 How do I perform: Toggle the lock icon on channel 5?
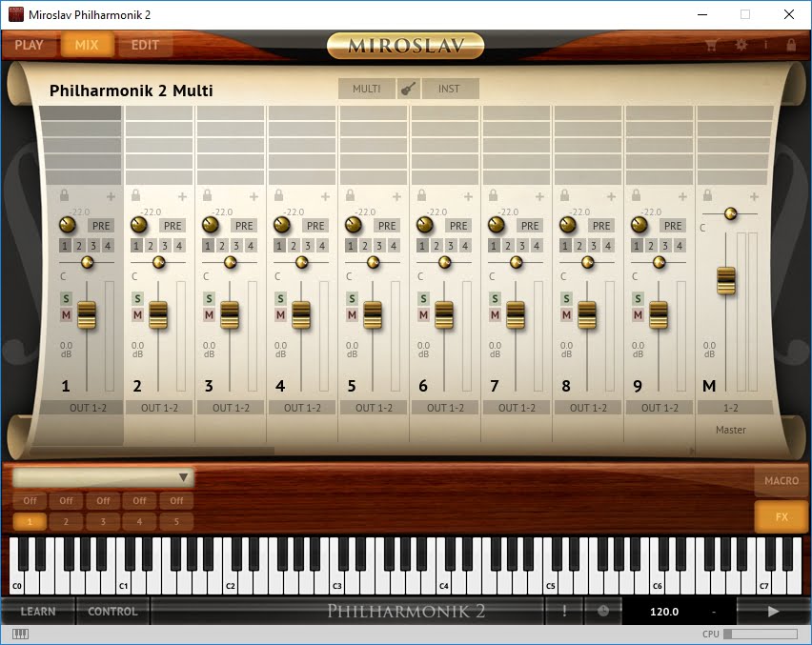pyautogui.click(x=350, y=195)
